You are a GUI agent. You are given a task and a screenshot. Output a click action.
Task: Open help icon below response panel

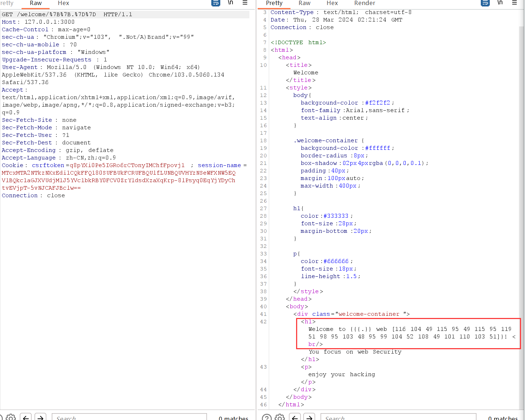pyautogui.click(x=267, y=417)
